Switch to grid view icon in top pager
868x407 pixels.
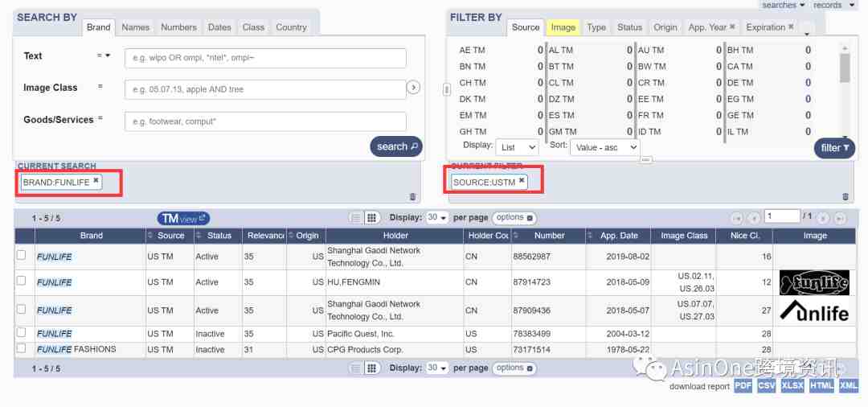372,218
